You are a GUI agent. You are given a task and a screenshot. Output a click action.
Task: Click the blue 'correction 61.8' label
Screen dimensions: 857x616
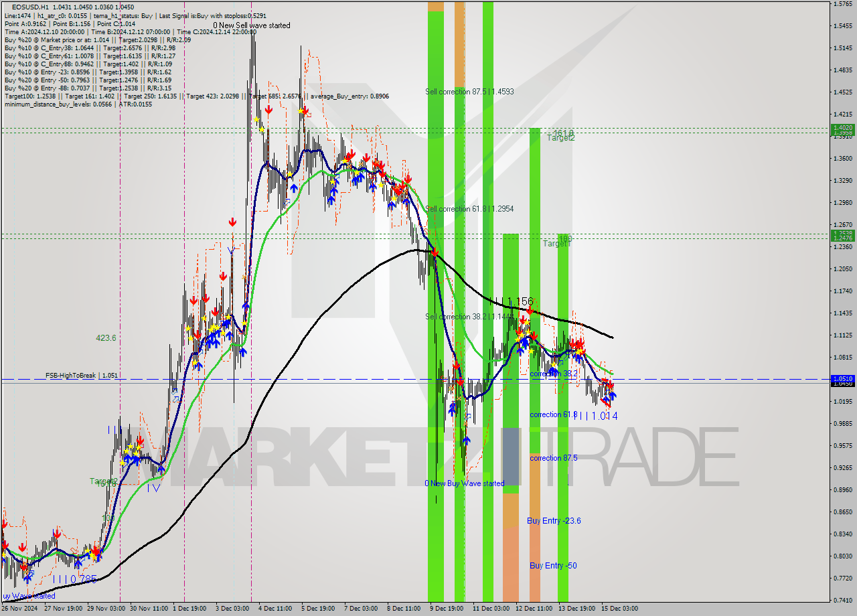coord(553,414)
